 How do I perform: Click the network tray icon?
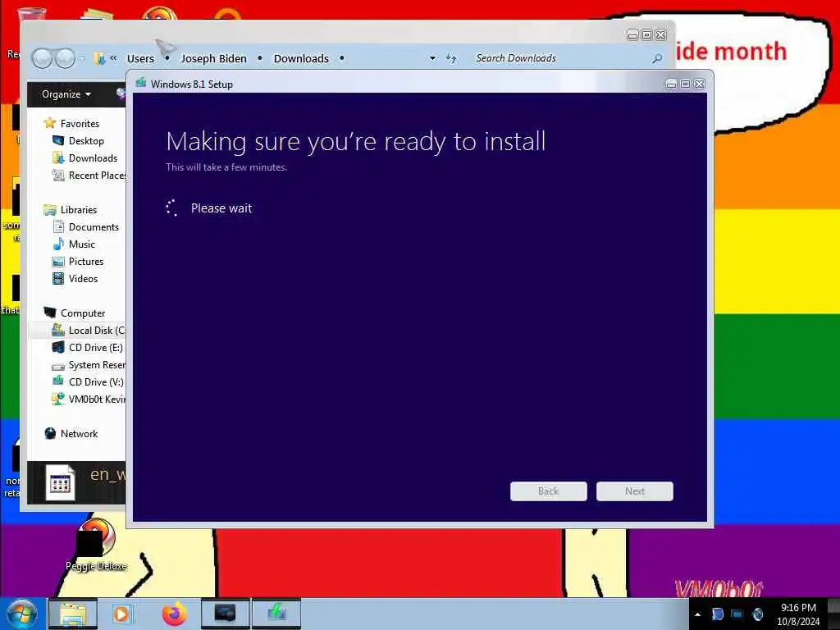click(x=737, y=614)
